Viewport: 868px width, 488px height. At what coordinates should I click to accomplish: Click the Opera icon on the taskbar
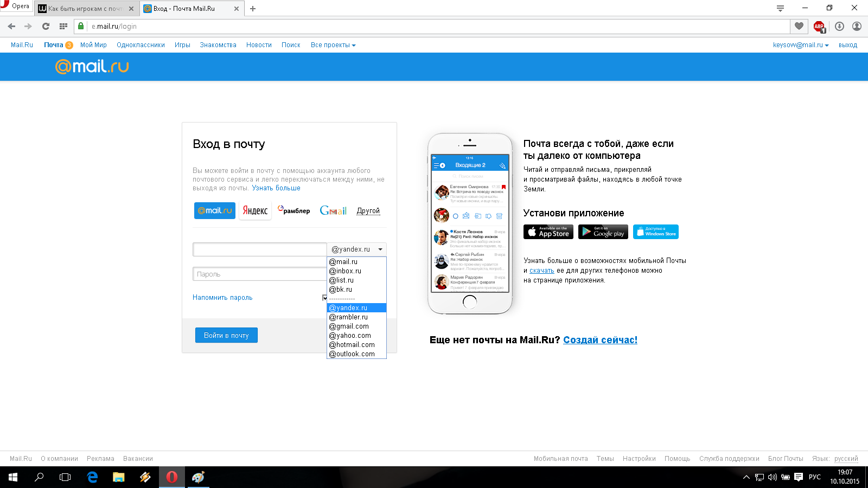(x=171, y=477)
